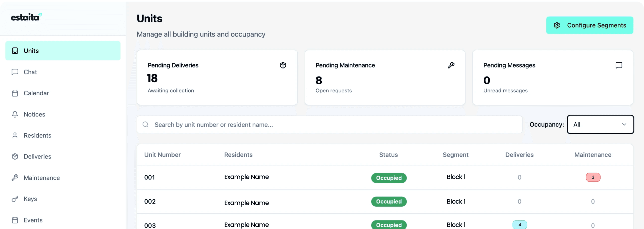Image resolution: width=644 pixels, height=229 pixels.
Task: Click the wrench icon on Pending Maintenance card
Action: 451,65
